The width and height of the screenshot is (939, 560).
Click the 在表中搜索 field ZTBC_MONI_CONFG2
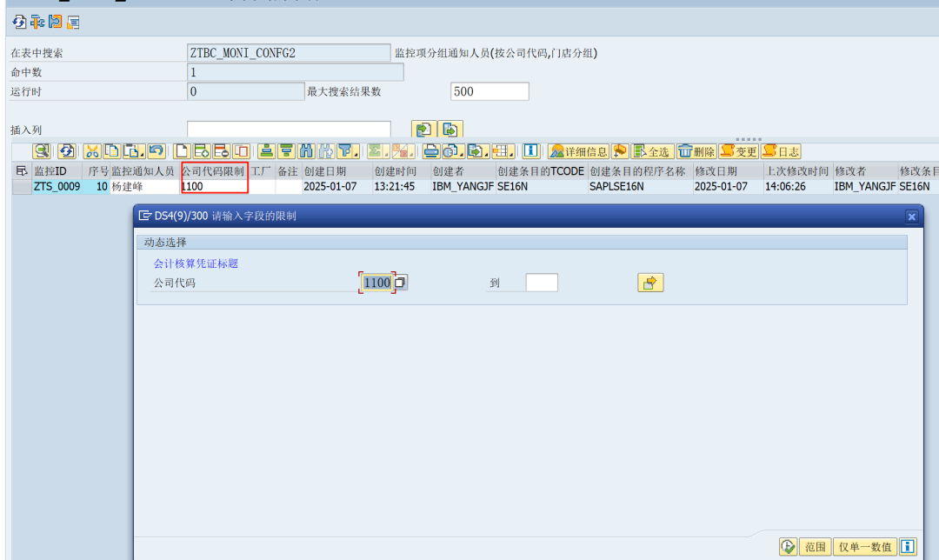pos(289,53)
